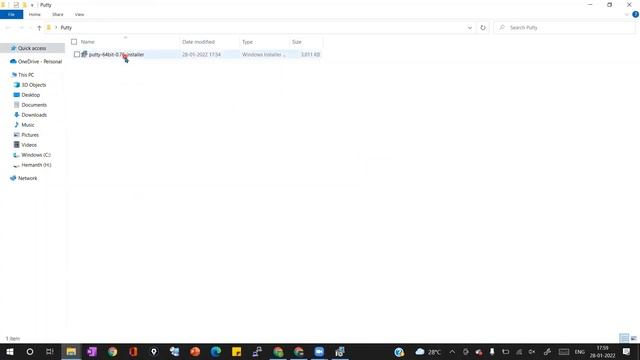The image size is (640, 360).
Task: Open Desktop folder in sidebar
Action: pyautogui.click(x=31, y=95)
